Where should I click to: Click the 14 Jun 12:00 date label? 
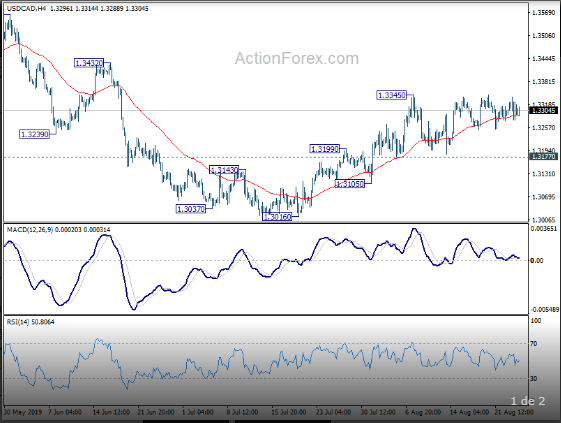(x=111, y=412)
